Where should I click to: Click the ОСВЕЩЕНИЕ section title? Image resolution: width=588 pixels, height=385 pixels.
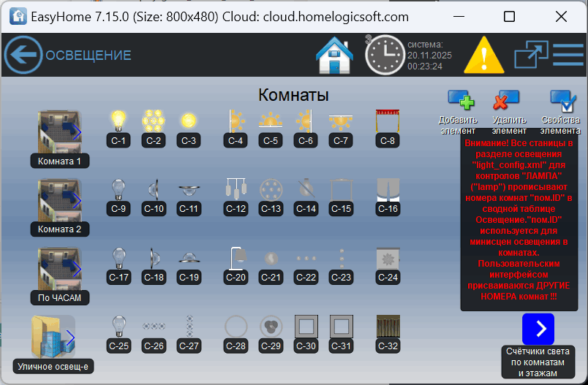click(x=88, y=55)
